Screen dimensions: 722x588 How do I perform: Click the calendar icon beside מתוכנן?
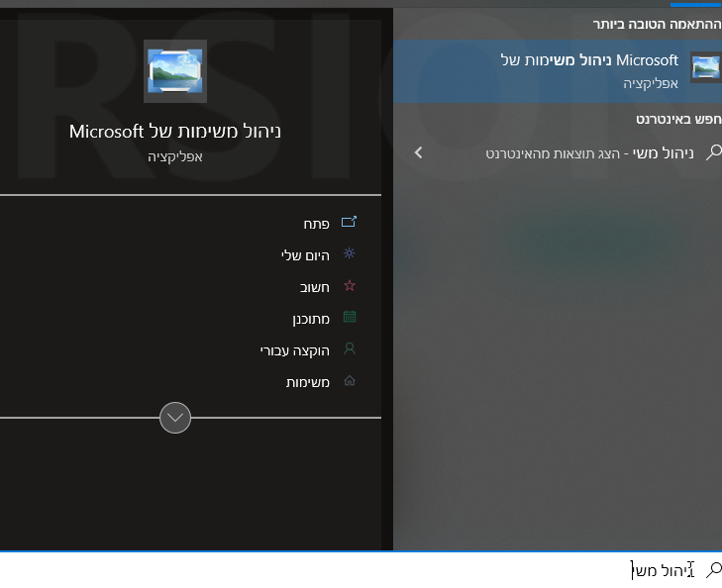click(350, 317)
